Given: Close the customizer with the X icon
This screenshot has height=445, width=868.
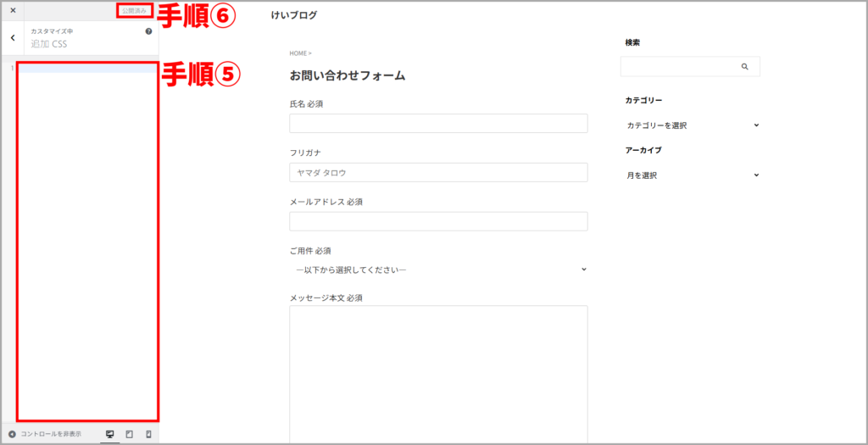Looking at the screenshot, I should [x=13, y=10].
